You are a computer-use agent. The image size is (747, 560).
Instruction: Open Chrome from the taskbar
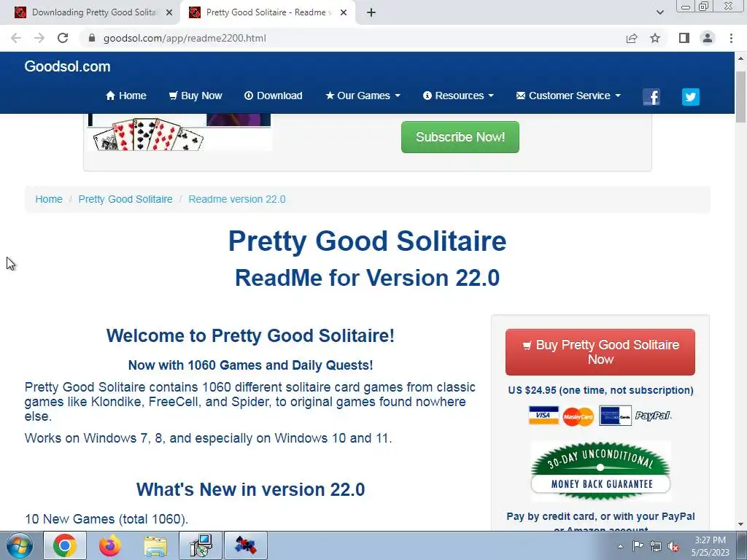[65, 545]
